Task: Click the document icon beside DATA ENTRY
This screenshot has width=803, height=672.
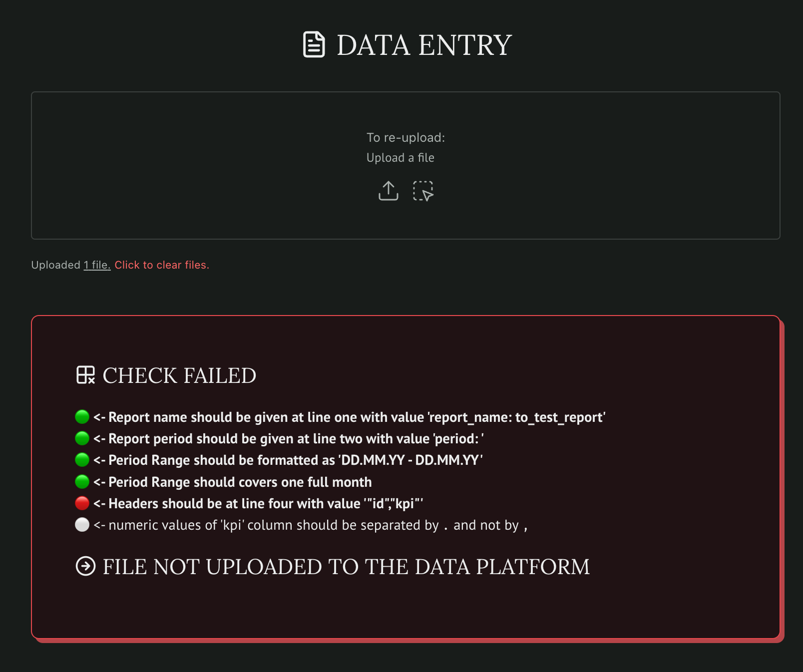Action: [x=314, y=45]
